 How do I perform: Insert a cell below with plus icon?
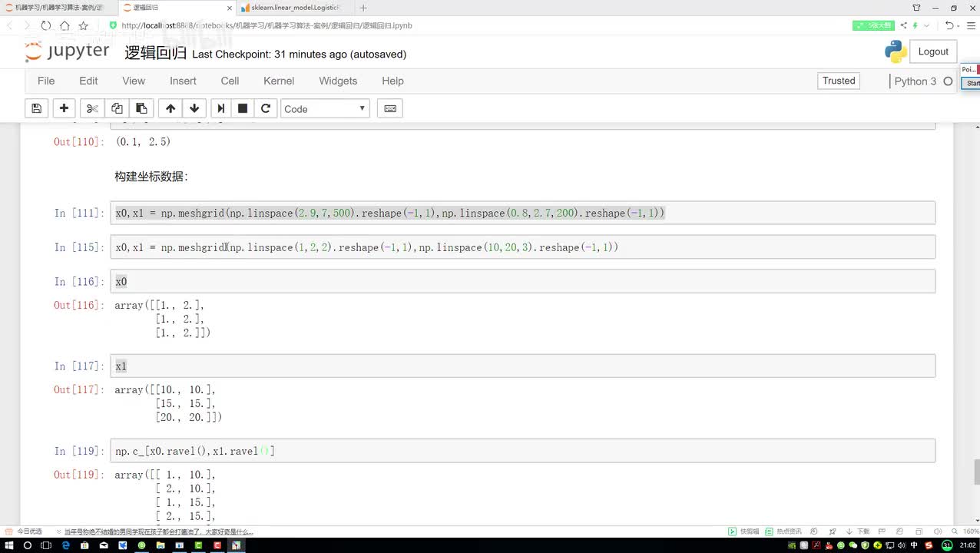coord(64,108)
